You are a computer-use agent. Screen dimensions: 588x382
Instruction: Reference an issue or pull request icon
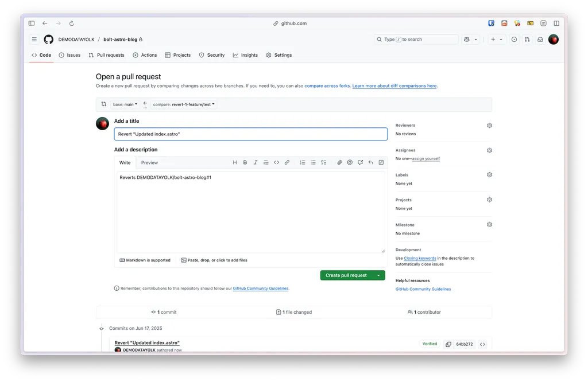tap(361, 162)
